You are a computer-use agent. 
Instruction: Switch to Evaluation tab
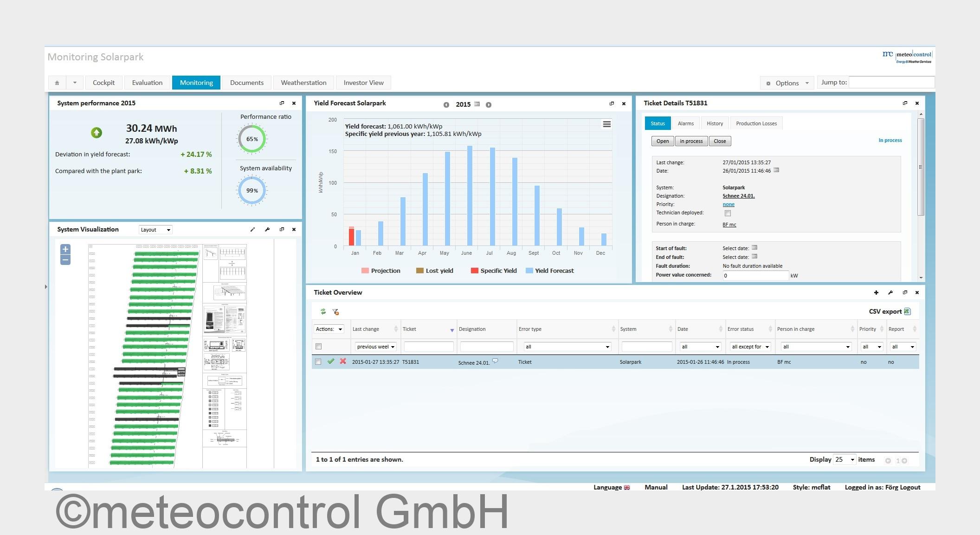point(147,83)
